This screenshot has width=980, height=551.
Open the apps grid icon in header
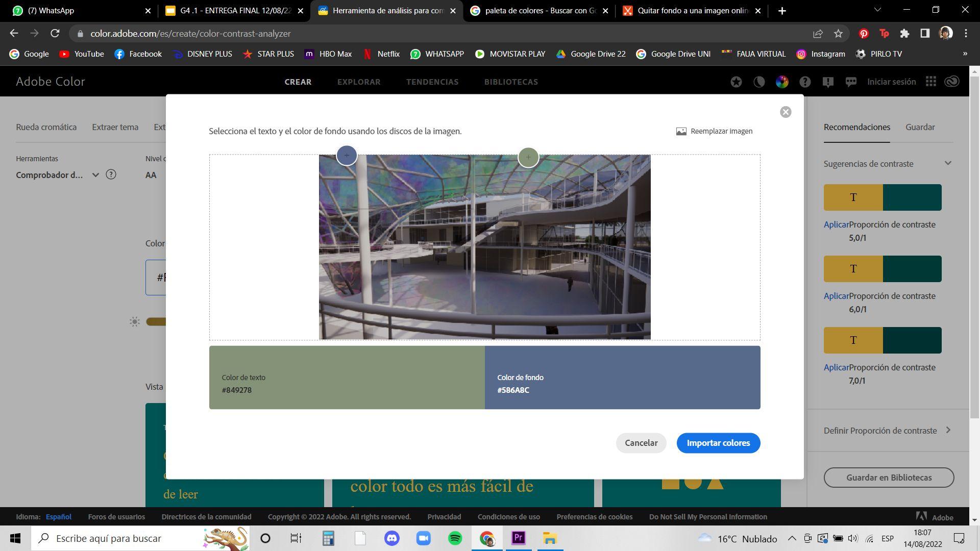pyautogui.click(x=930, y=82)
